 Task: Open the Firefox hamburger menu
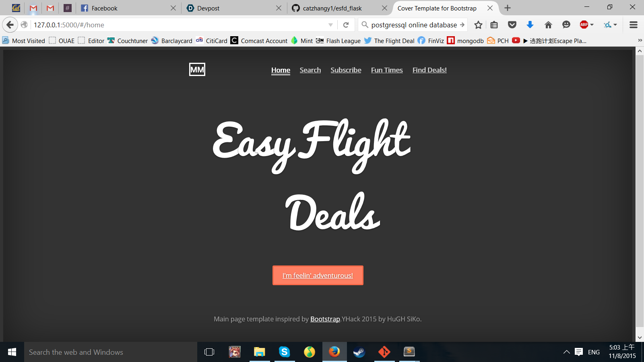pyautogui.click(x=633, y=25)
